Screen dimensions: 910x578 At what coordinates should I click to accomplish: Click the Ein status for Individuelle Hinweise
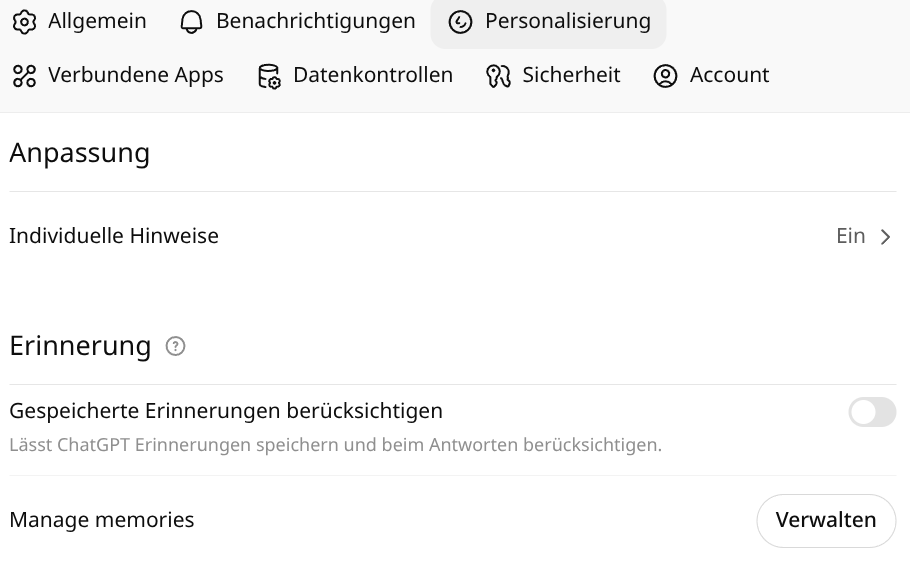pos(850,236)
